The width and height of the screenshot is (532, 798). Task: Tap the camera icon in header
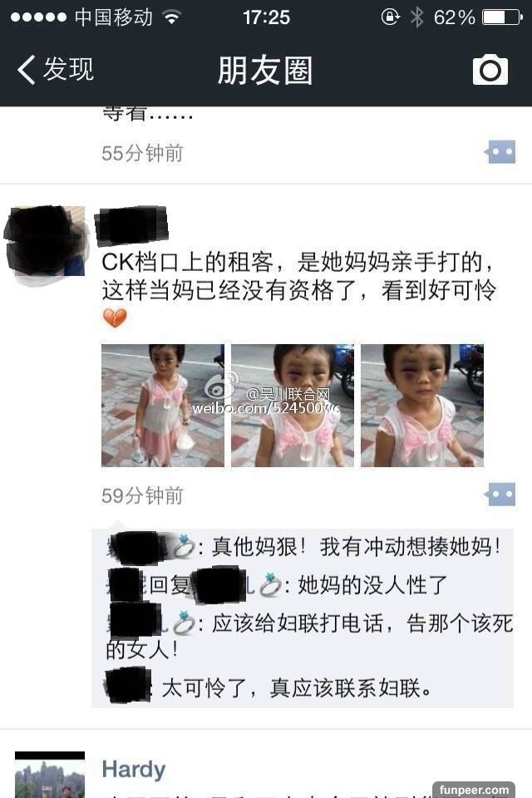490,70
